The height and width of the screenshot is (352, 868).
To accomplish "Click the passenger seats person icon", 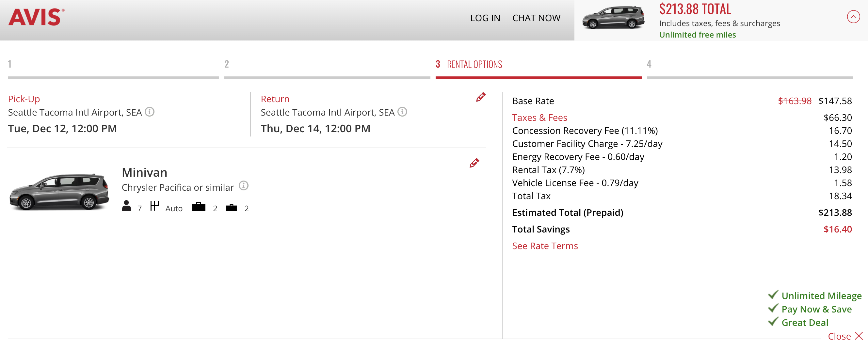I will 126,206.
